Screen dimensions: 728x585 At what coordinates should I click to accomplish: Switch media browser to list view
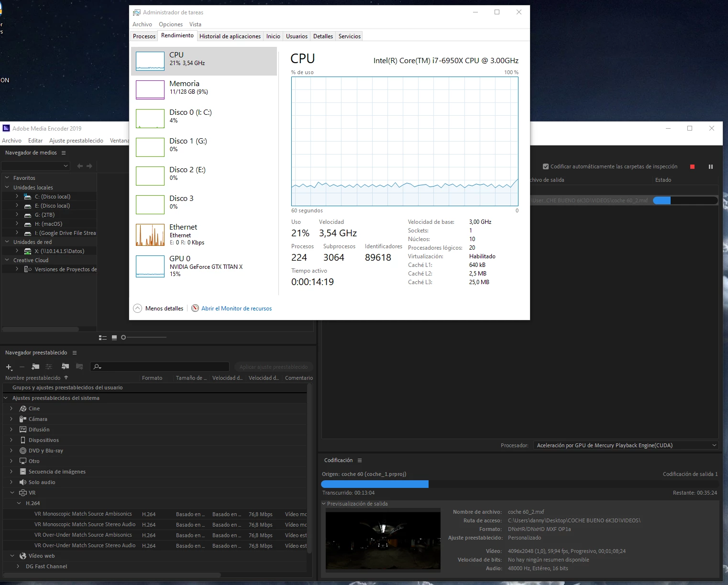[x=103, y=338]
